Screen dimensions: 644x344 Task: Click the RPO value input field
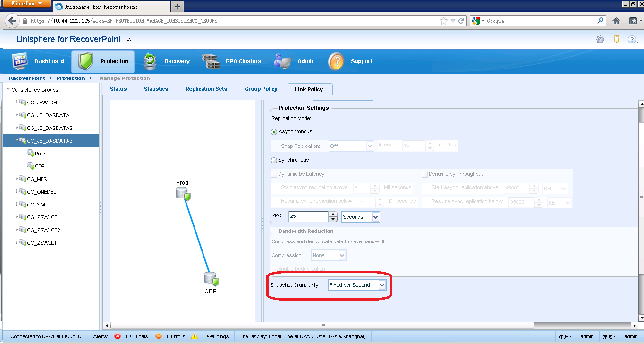coord(308,217)
